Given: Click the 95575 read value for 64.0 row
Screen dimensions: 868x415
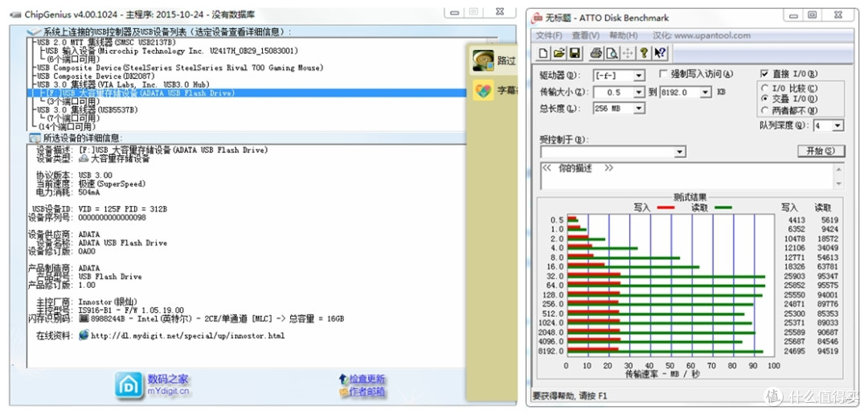Looking at the screenshot, I should click(x=828, y=286).
